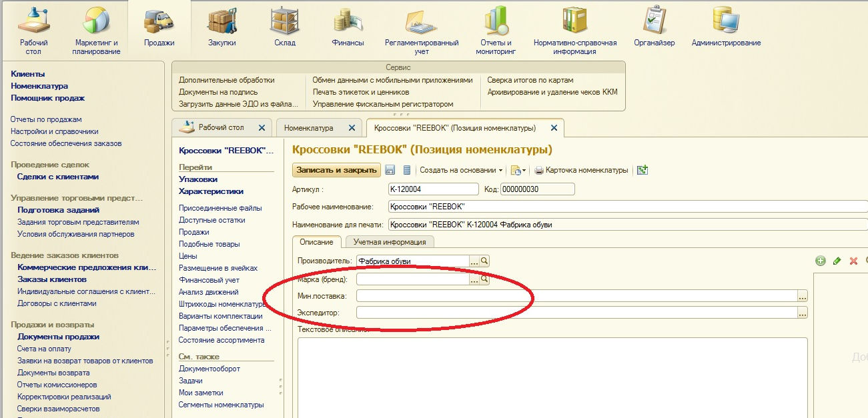The height and width of the screenshot is (418, 868).
Task: Open selection button for Марка (бренд) field
Action: (x=475, y=279)
